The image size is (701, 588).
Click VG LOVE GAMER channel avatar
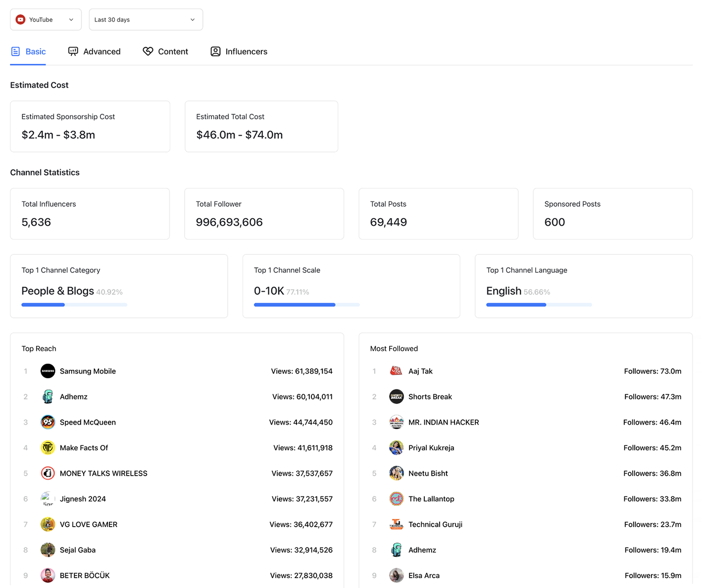tap(48, 524)
